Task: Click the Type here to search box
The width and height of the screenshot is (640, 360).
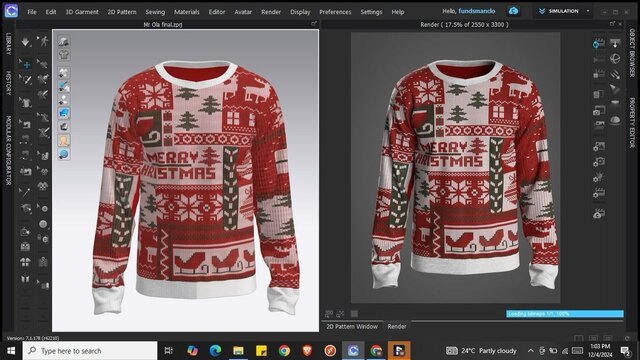Action: (x=90, y=351)
